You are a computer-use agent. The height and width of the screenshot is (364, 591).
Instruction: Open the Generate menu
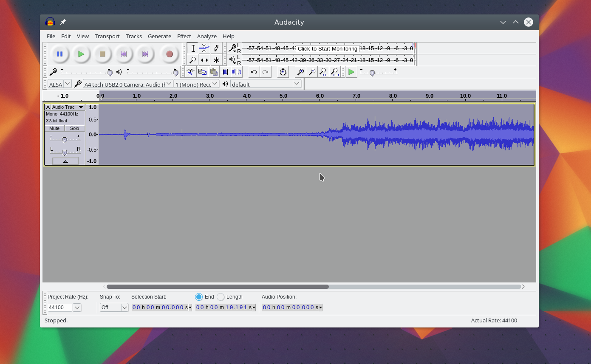pos(159,36)
